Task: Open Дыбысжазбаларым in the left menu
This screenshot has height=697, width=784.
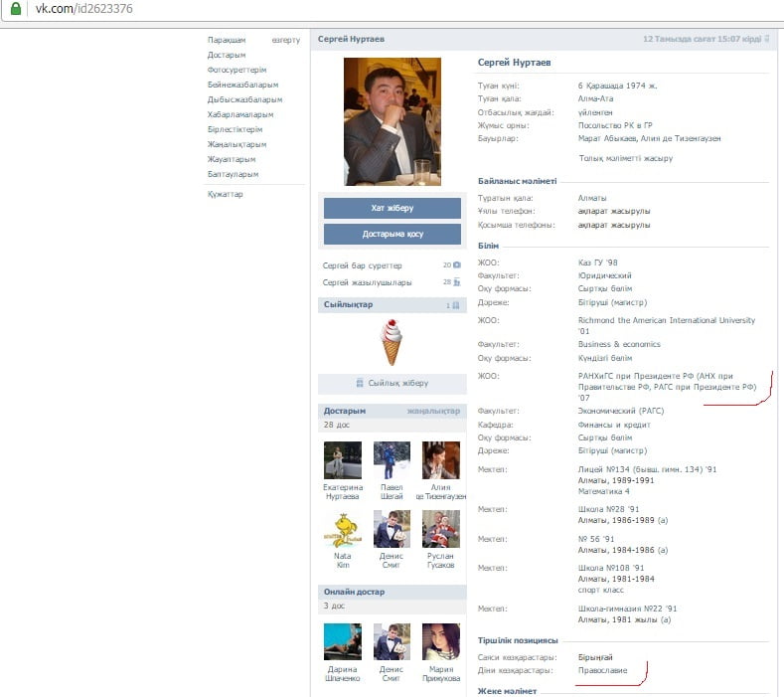Action: 245,99
